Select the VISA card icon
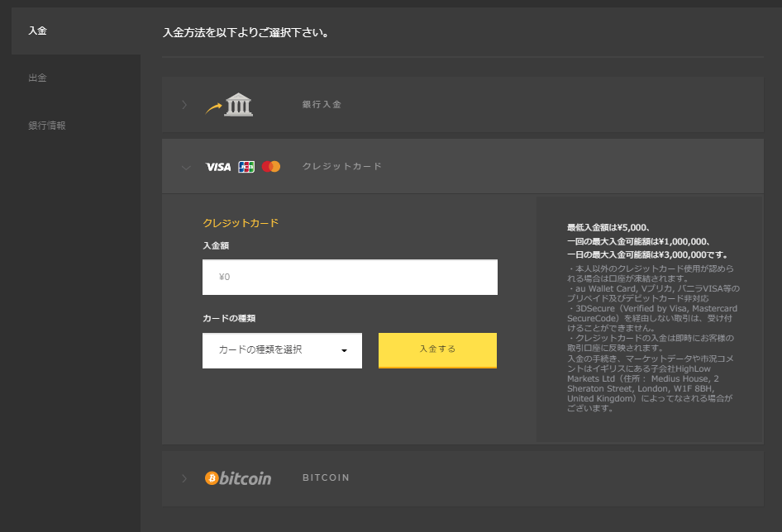 coord(218,166)
